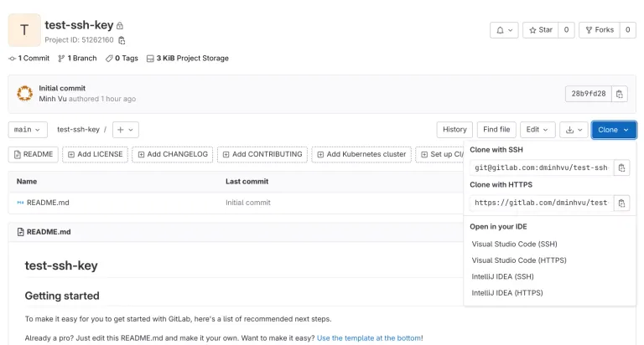Open commit hash 28b9fd28
The width and height of the screenshot is (644, 345).
(x=588, y=94)
